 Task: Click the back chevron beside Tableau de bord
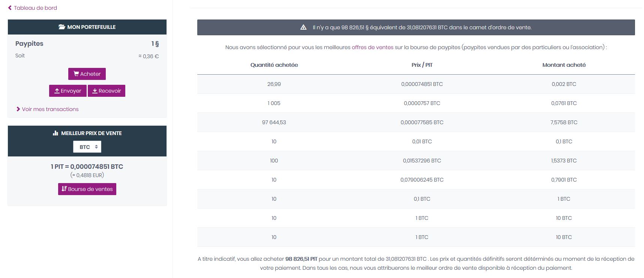pyautogui.click(x=10, y=8)
